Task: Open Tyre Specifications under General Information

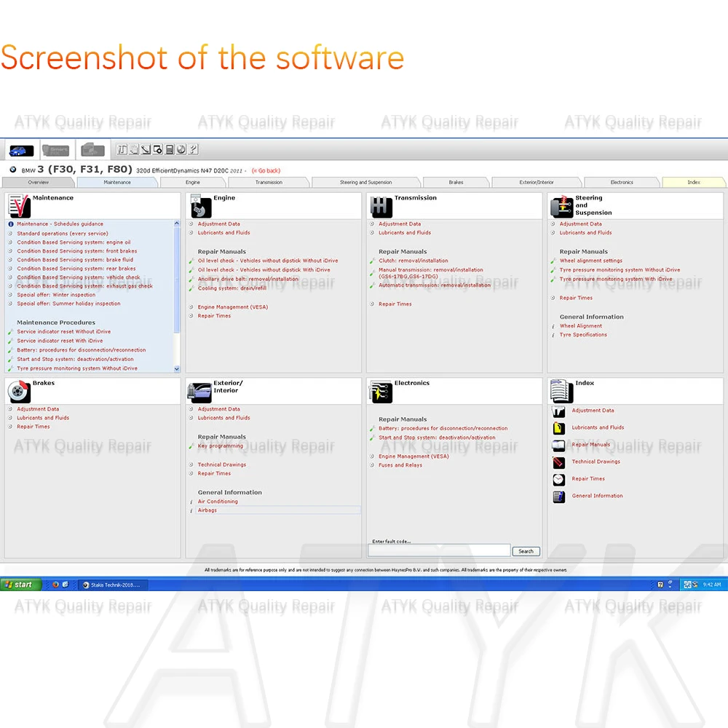Action: coord(583,335)
